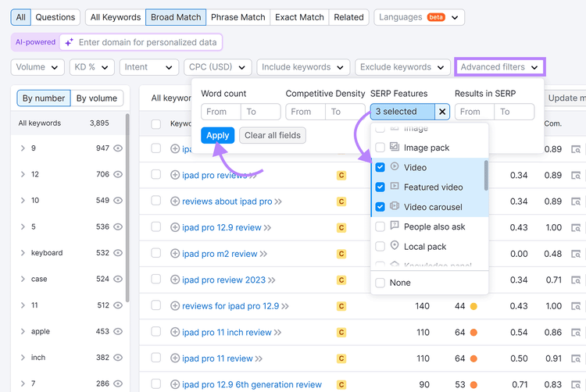The height and width of the screenshot is (392, 586).
Task: Click commercial intent badge for ipad pro reviews
Action: coord(341,175)
